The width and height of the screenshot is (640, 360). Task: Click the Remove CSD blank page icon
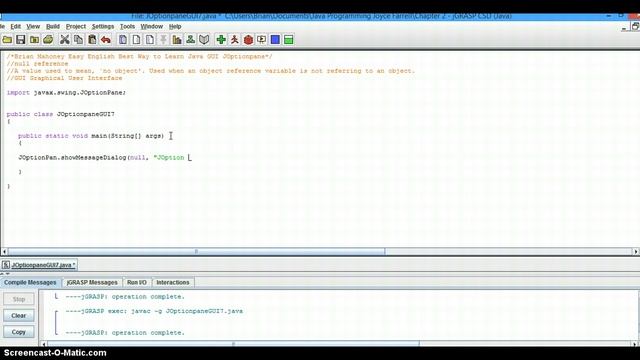(x=136, y=40)
